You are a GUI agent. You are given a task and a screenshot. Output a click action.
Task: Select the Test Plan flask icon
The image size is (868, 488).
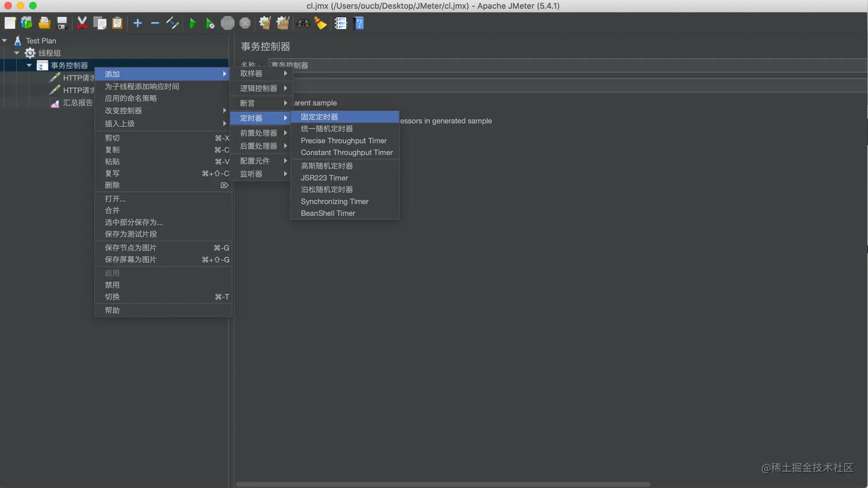pos(18,41)
